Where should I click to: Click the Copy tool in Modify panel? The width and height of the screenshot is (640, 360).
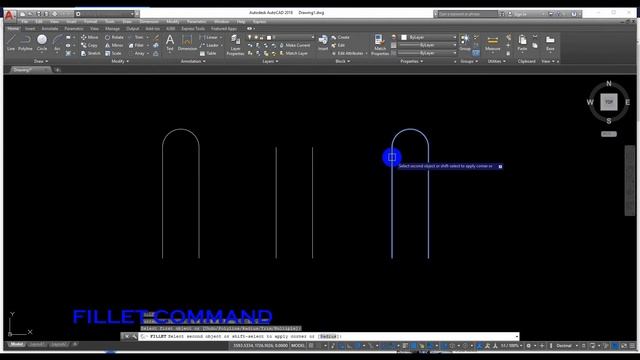pos(89,45)
